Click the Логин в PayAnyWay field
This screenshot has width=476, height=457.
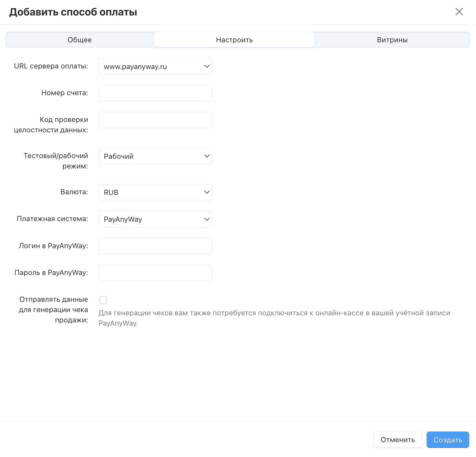tap(155, 246)
